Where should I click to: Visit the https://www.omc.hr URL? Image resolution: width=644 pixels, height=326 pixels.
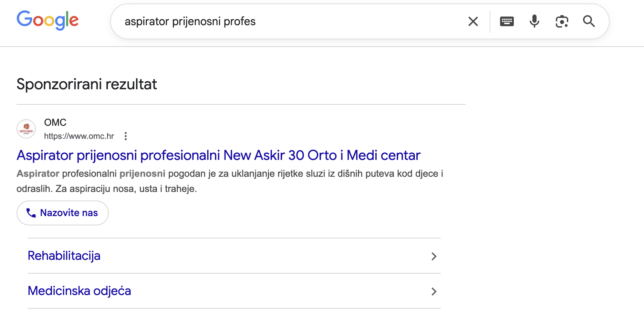(79, 136)
